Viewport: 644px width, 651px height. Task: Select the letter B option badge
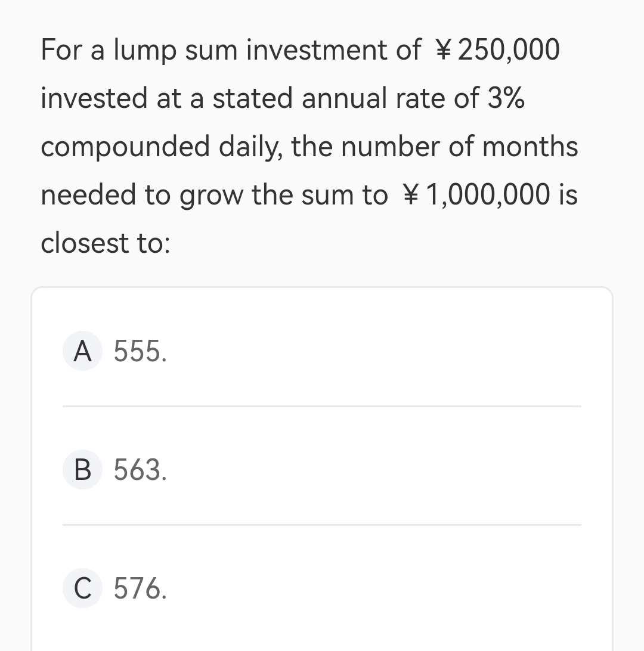click(x=82, y=470)
